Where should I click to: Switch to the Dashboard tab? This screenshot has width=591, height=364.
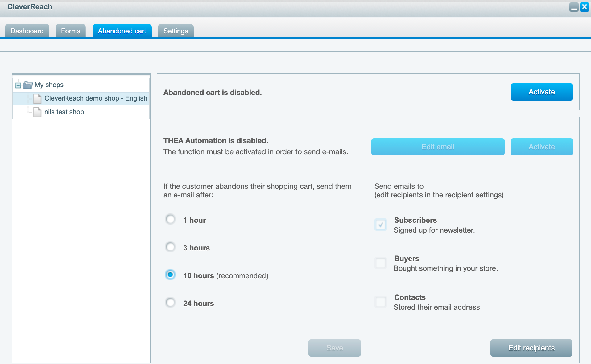tap(27, 31)
